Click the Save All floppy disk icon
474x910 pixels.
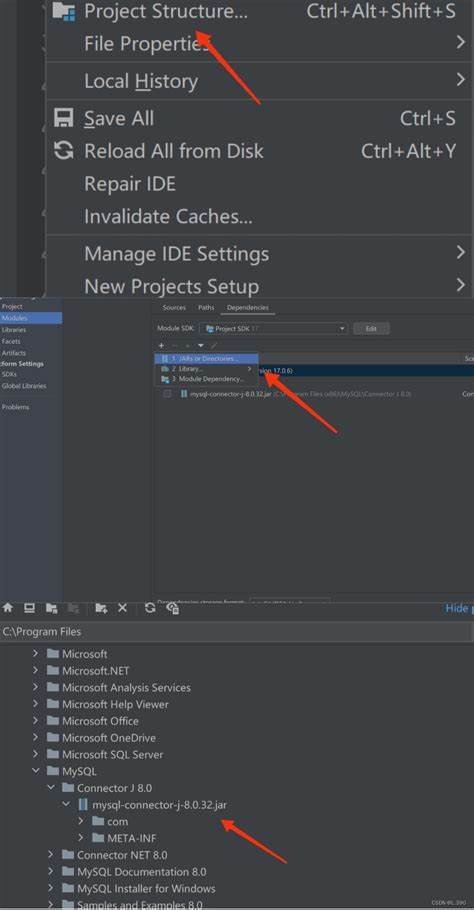tap(64, 118)
